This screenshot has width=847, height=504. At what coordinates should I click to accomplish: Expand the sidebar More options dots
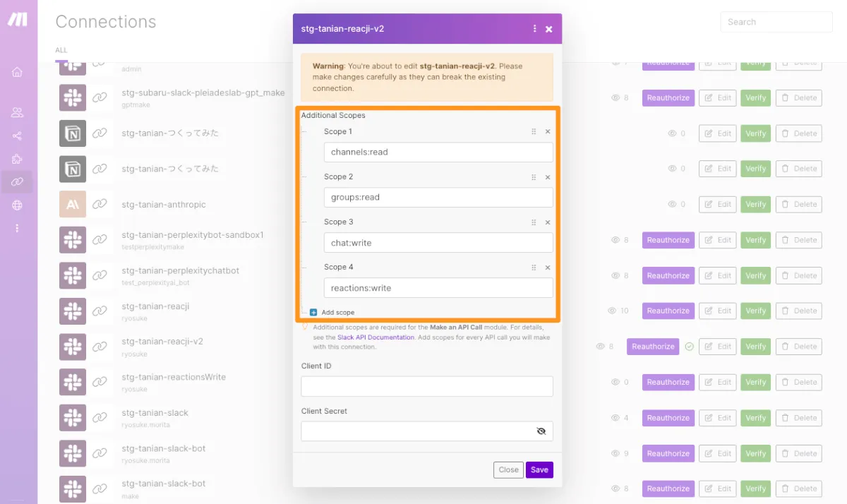point(18,228)
